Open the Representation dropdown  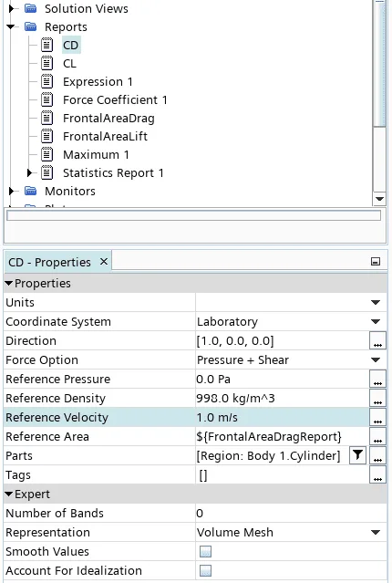(376, 533)
